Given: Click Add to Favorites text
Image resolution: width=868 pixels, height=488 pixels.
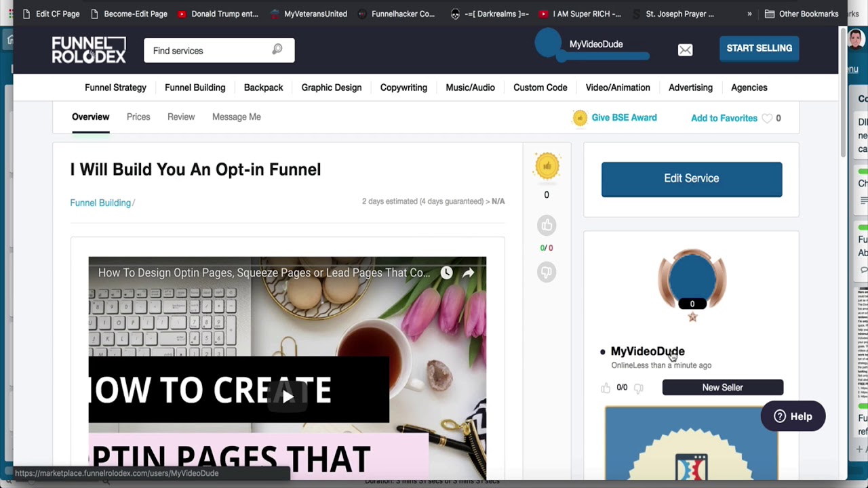Looking at the screenshot, I should coord(724,118).
